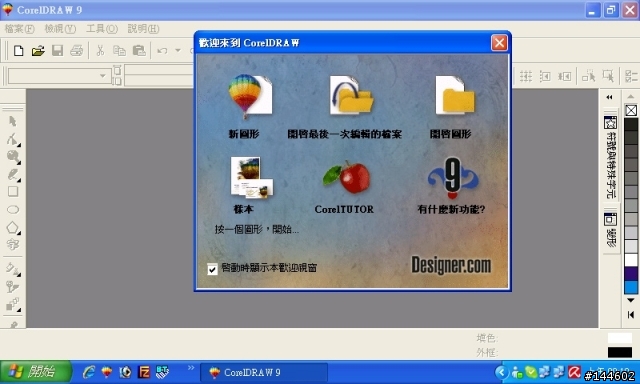Open the Template sample icon
Screen dimensions: 640x384
tap(251, 177)
